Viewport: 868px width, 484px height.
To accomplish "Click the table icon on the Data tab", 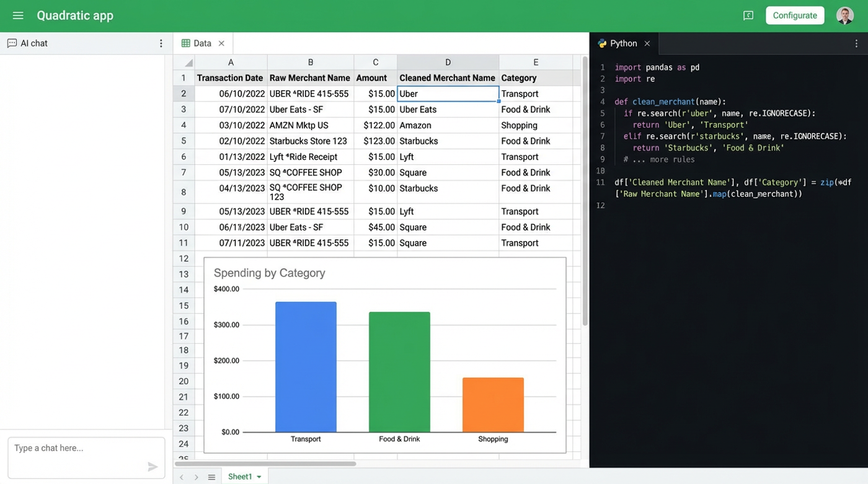I will pyautogui.click(x=185, y=43).
